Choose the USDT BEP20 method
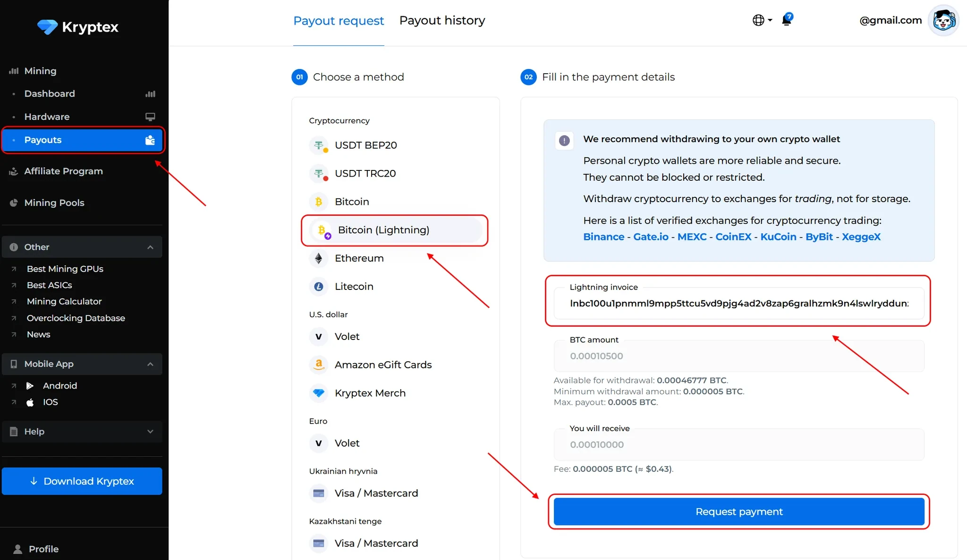This screenshot has height=560, width=967. pyautogui.click(x=365, y=145)
